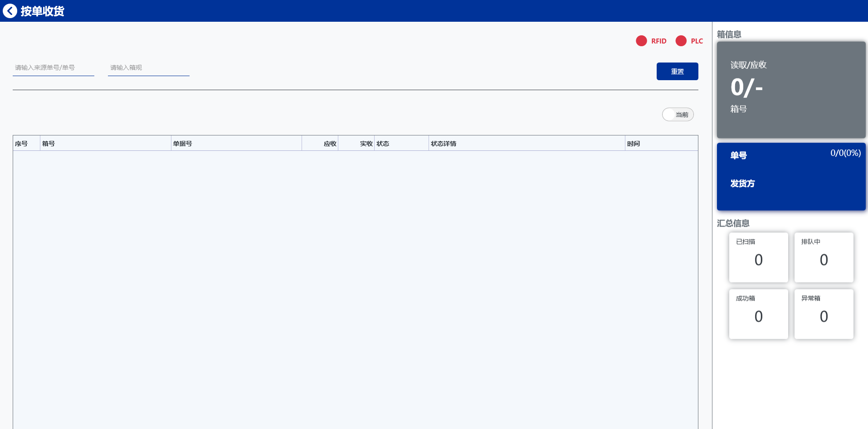Click the red PLC status indicator
868x429 pixels.
681,41
